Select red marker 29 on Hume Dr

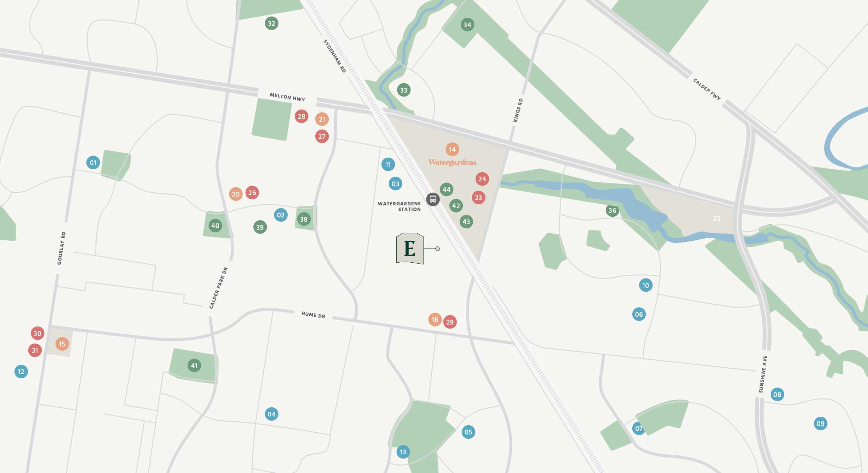tap(450, 322)
